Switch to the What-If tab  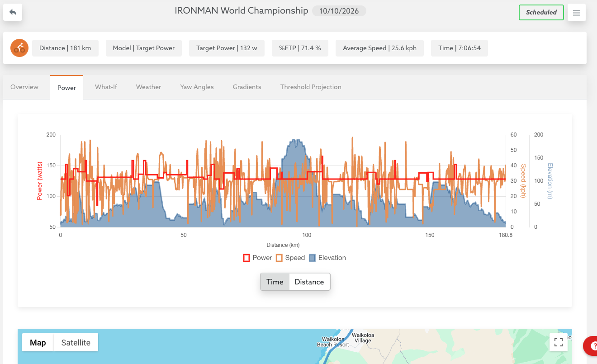pos(106,87)
